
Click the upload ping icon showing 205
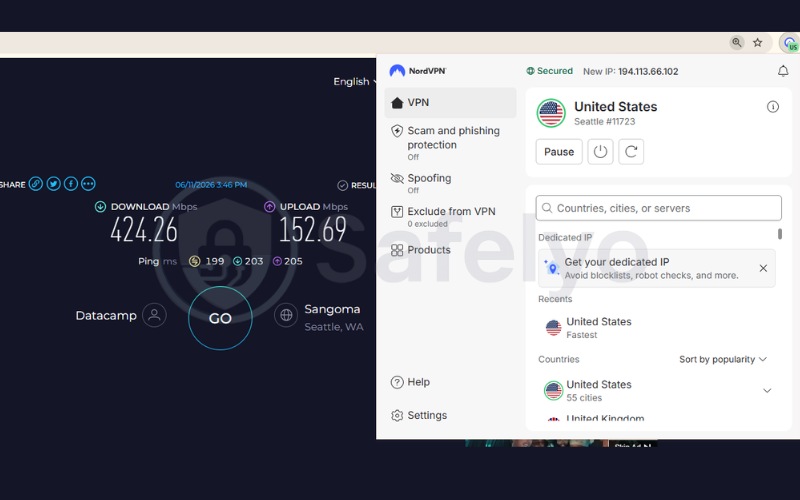277,261
